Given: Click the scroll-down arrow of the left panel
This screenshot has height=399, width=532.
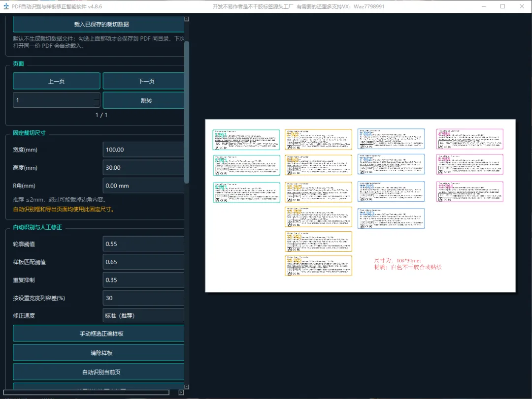Looking at the screenshot, I should [x=187, y=387].
